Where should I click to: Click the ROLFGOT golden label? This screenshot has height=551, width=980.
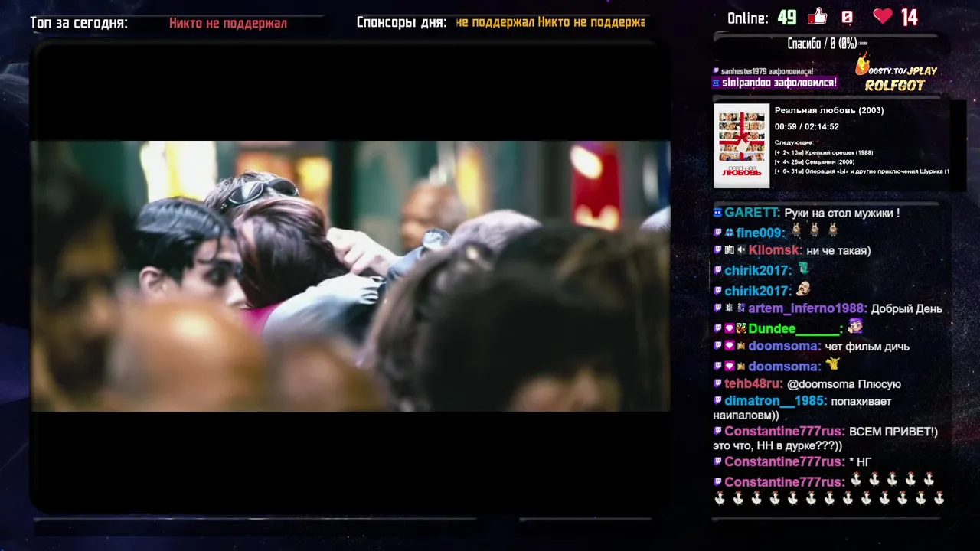point(895,86)
